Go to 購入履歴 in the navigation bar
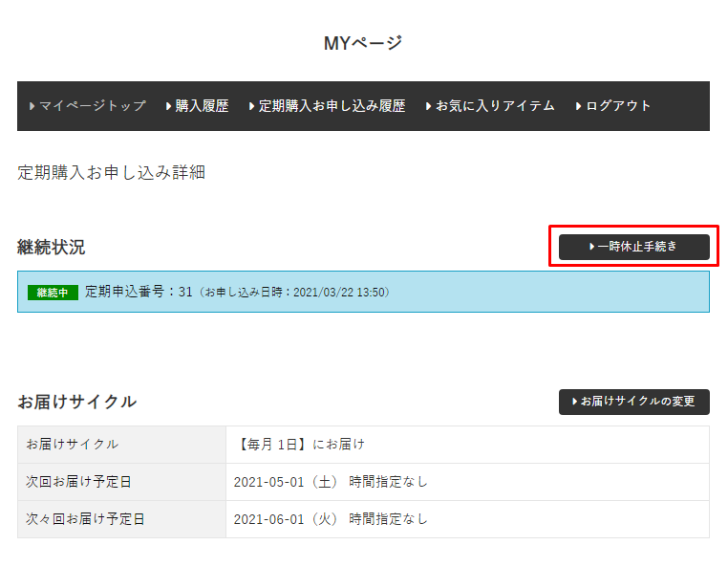The image size is (728, 567). (x=202, y=106)
